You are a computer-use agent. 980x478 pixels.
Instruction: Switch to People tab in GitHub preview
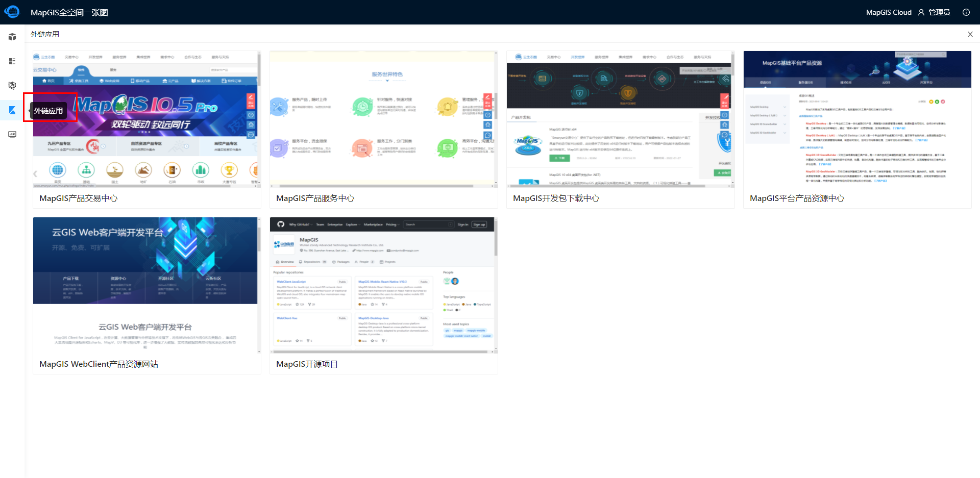point(364,262)
